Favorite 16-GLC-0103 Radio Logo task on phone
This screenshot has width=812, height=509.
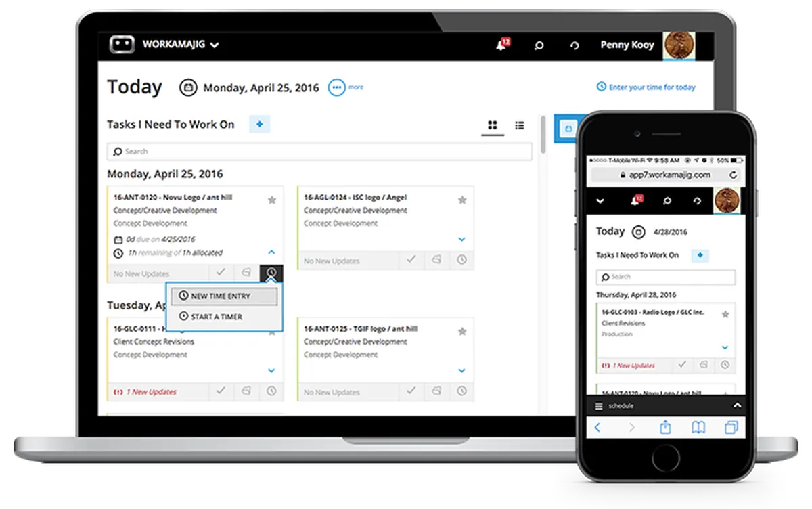tap(725, 315)
